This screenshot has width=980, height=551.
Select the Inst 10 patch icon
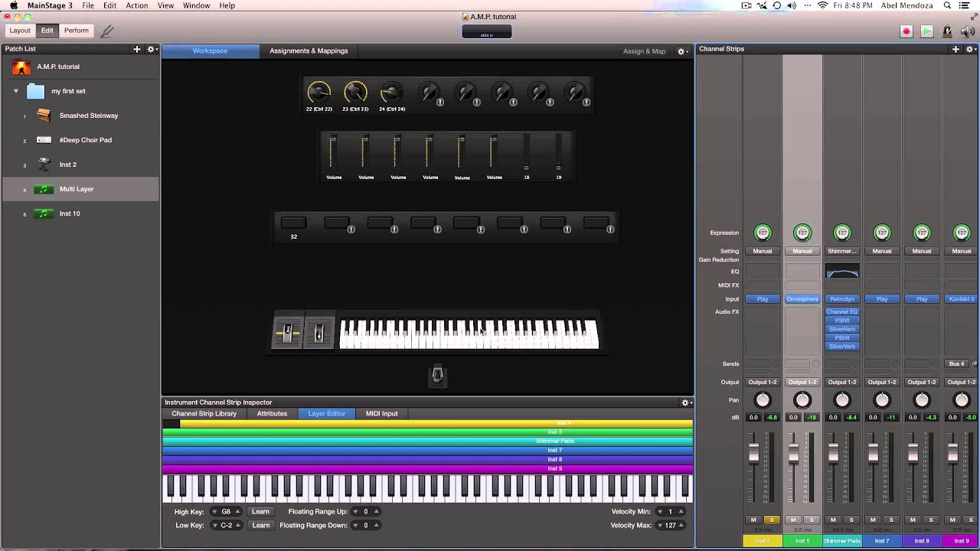click(44, 214)
